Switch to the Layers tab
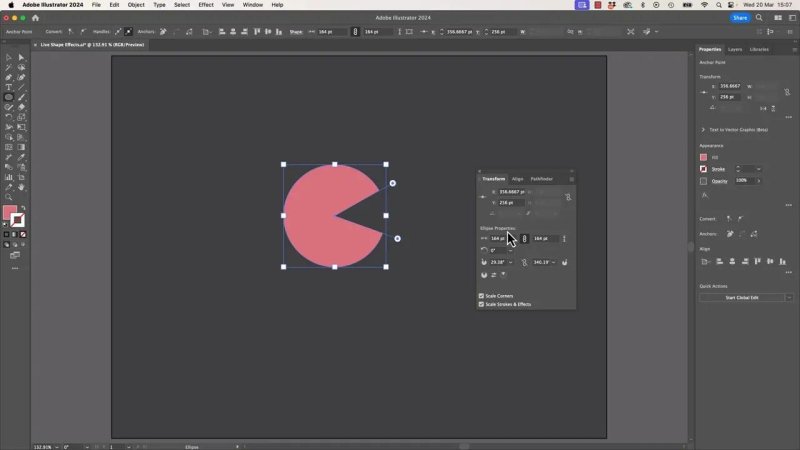 click(x=735, y=49)
